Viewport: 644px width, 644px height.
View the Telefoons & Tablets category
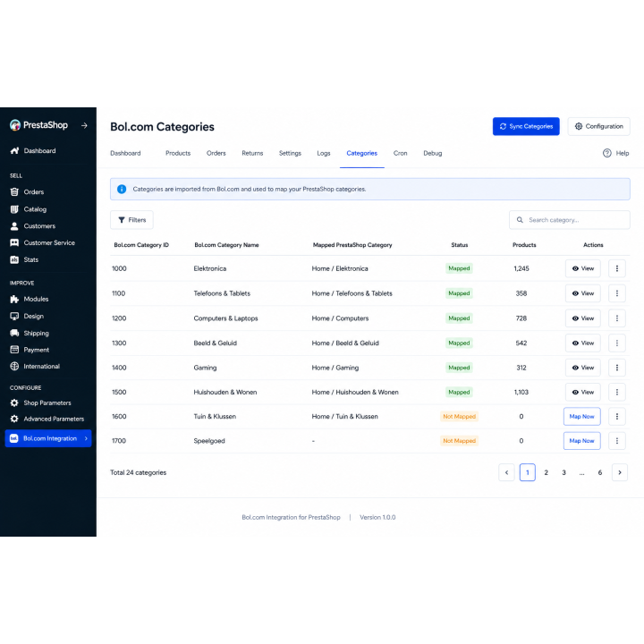pyautogui.click(x=583, y=293)
